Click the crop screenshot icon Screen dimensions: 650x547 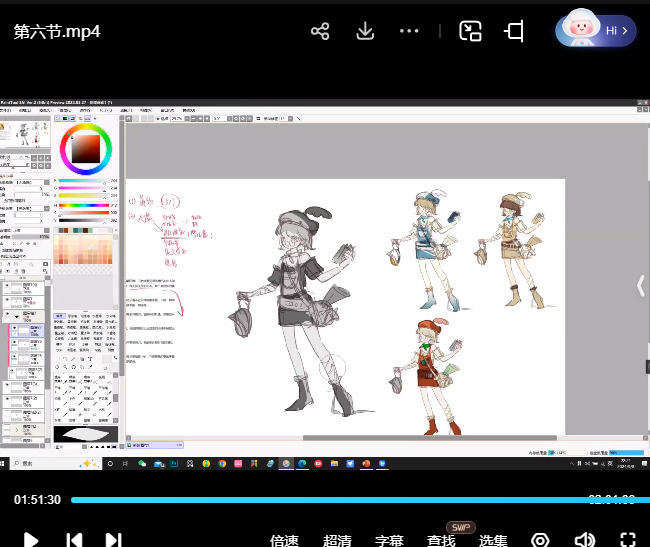pos(515,31)
